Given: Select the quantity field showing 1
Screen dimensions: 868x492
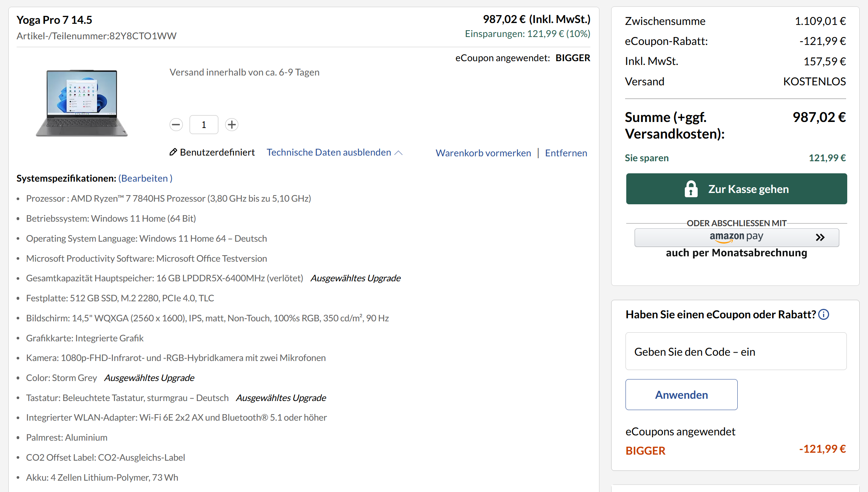Looking at the screenshot, I should 204,124.
